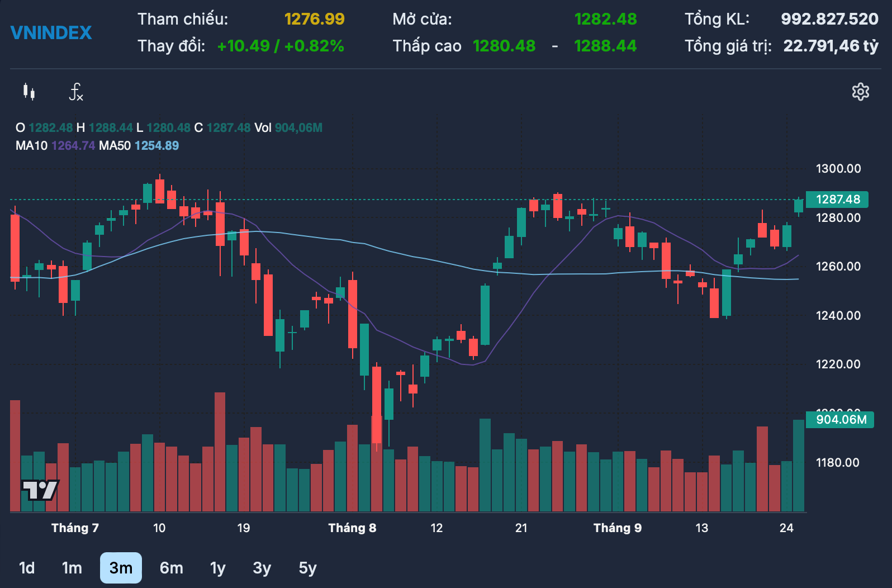Click the TradingView logo watermark
The height and width of the screenshot is (588, 892).
40,490
